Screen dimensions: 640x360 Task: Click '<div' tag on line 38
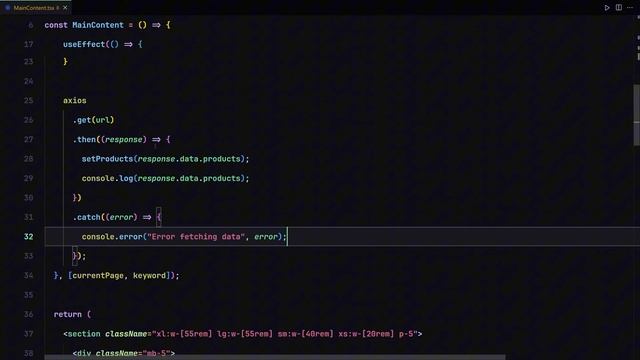point(82,353)
